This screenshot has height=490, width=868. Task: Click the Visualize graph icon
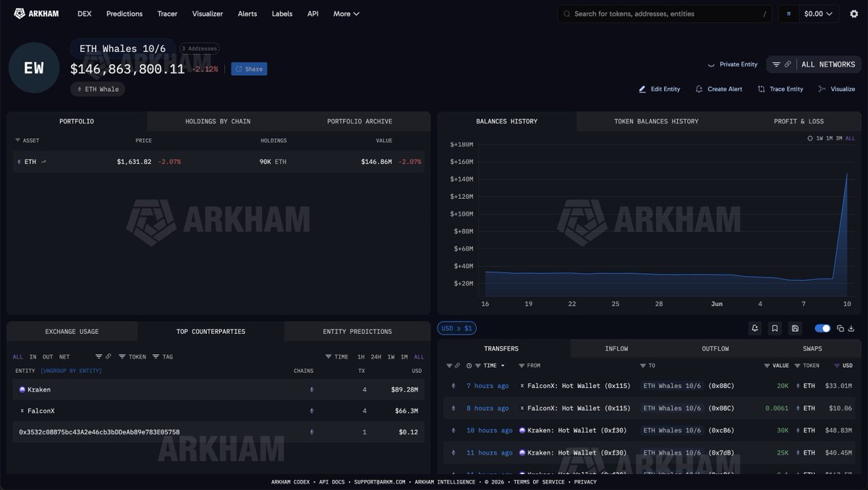click(822, 89)
